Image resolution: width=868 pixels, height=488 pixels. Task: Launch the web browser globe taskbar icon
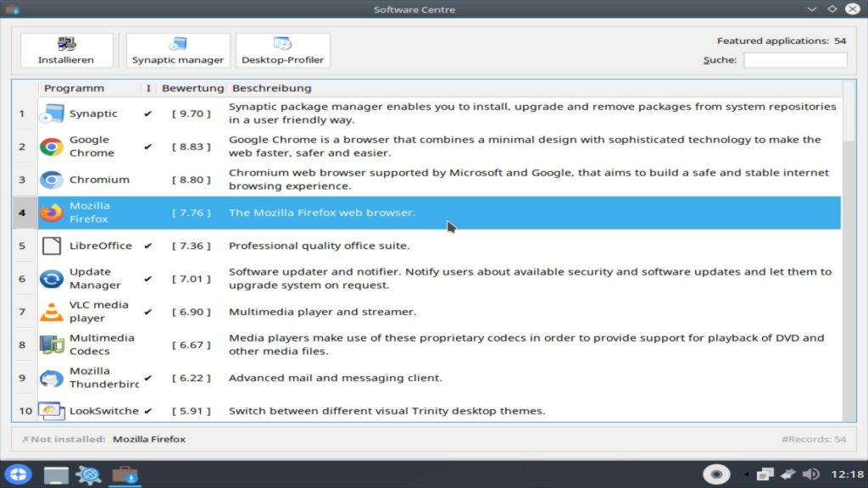point(88,474)
